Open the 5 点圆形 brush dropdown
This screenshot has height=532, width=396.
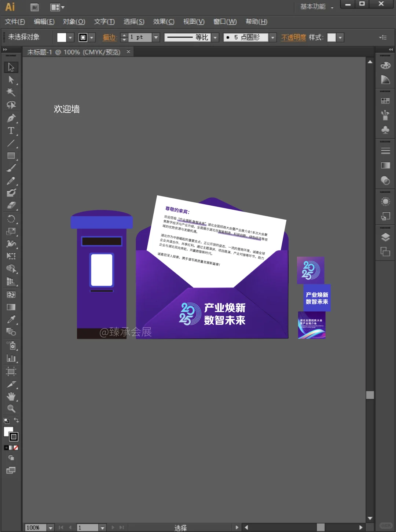click(272, 37)
